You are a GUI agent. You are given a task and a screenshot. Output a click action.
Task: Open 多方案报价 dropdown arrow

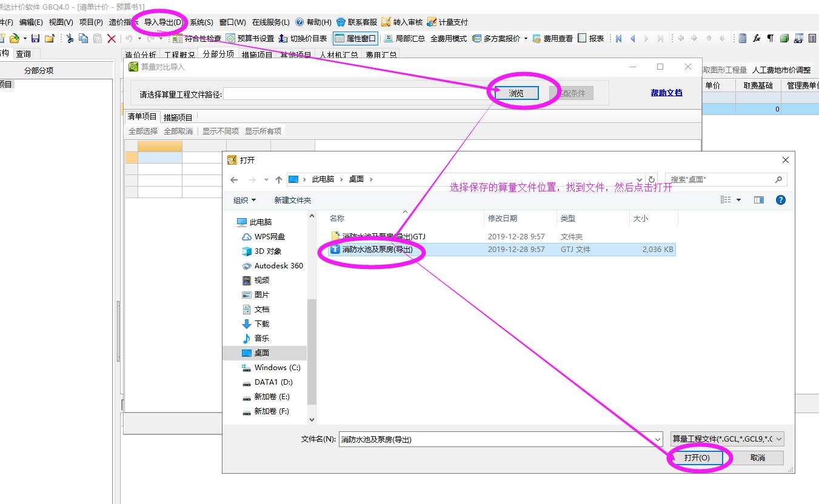526,38
